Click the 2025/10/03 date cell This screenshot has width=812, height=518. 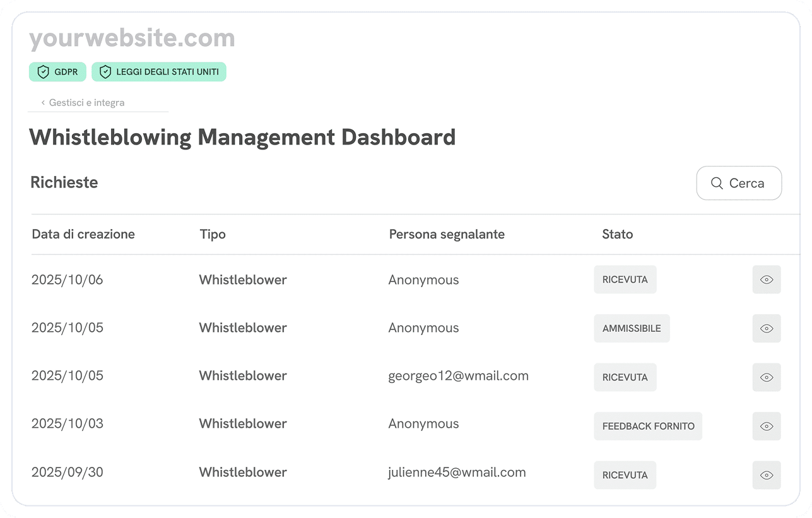coord(67,423)
